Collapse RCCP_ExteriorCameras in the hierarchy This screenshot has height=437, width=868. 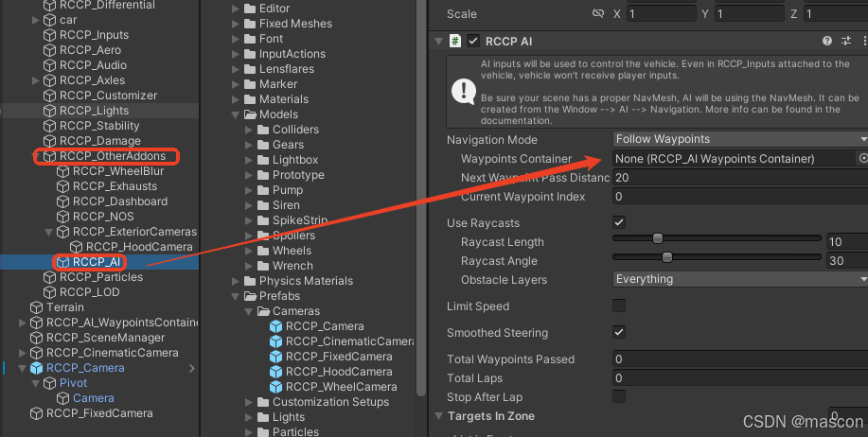pyautogui.click(x=48, y=232)
